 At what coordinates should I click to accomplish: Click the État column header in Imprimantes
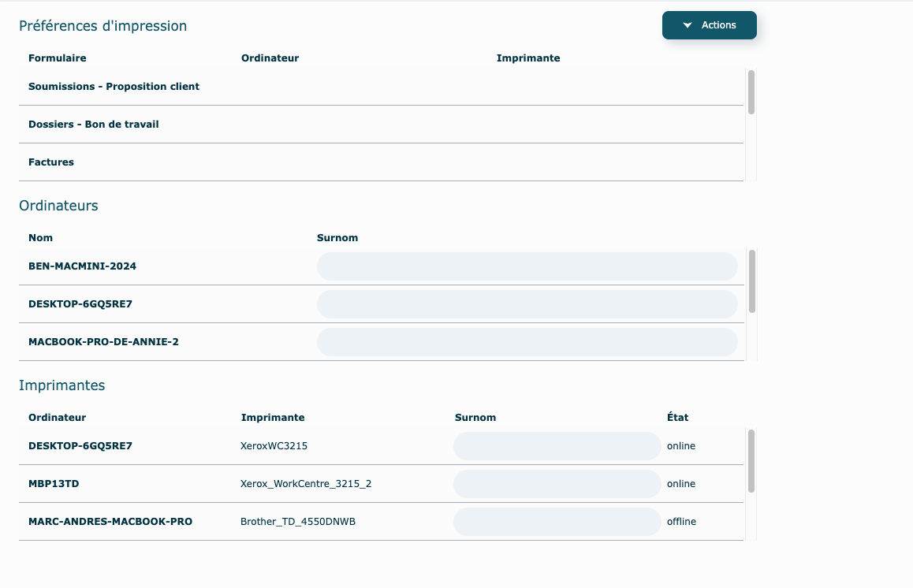point(677,418)
